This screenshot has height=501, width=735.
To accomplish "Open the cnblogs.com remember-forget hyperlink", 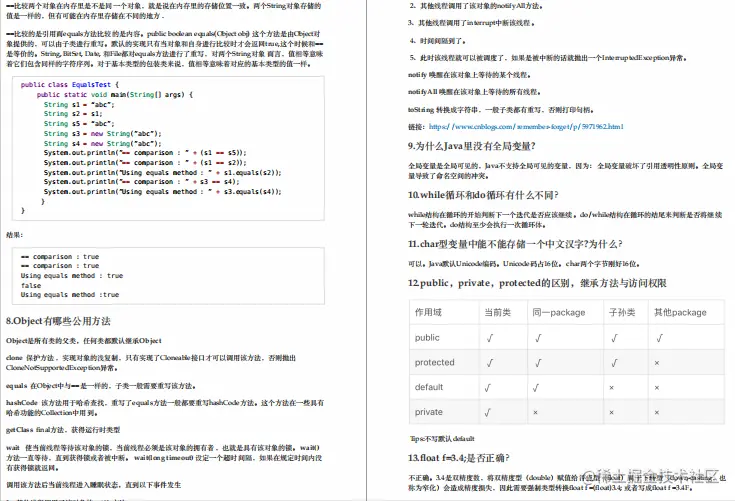I will pos(526,127).
